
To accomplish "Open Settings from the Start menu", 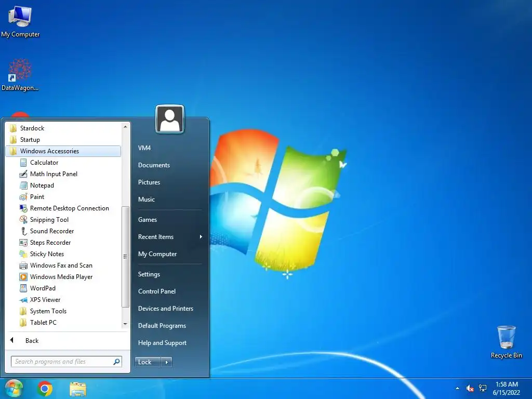I will tap(149, 274).
